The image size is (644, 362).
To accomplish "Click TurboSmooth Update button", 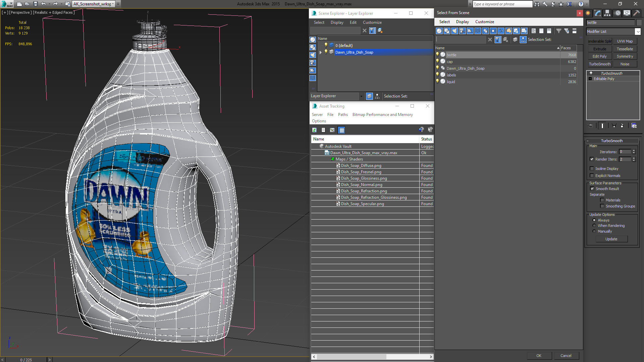I will click(611, 239).
